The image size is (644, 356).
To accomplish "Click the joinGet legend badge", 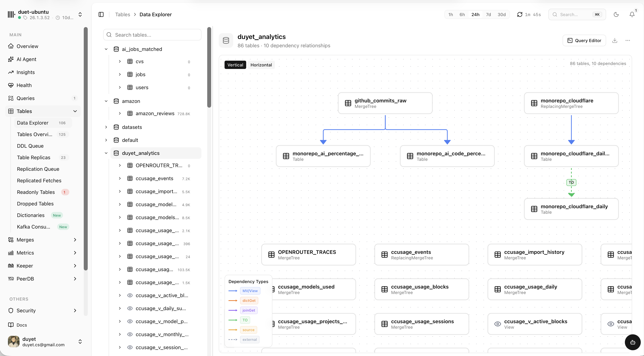I will [x=249, y=310].
